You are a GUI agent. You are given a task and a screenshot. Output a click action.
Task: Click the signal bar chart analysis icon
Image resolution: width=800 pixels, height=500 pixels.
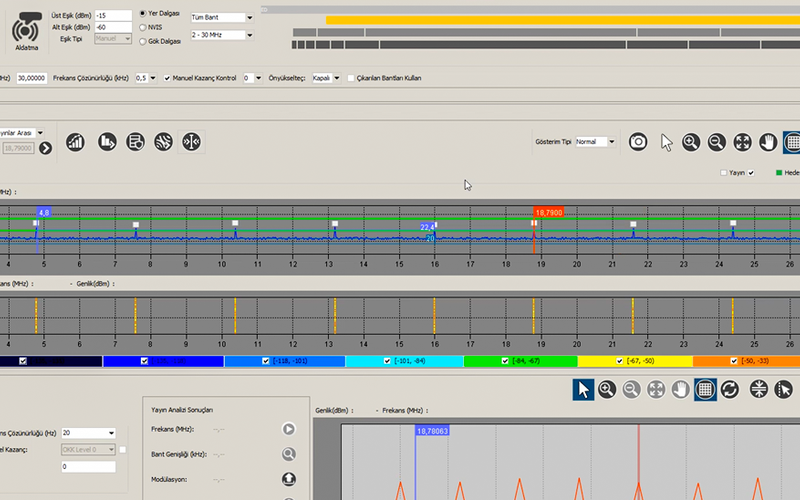click(76, 142)
